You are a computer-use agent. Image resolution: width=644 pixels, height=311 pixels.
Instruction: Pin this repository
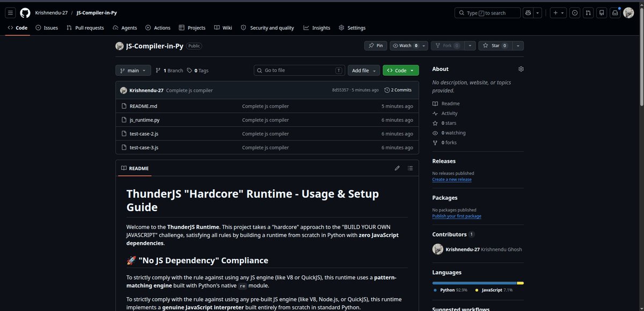pos(376,46)
